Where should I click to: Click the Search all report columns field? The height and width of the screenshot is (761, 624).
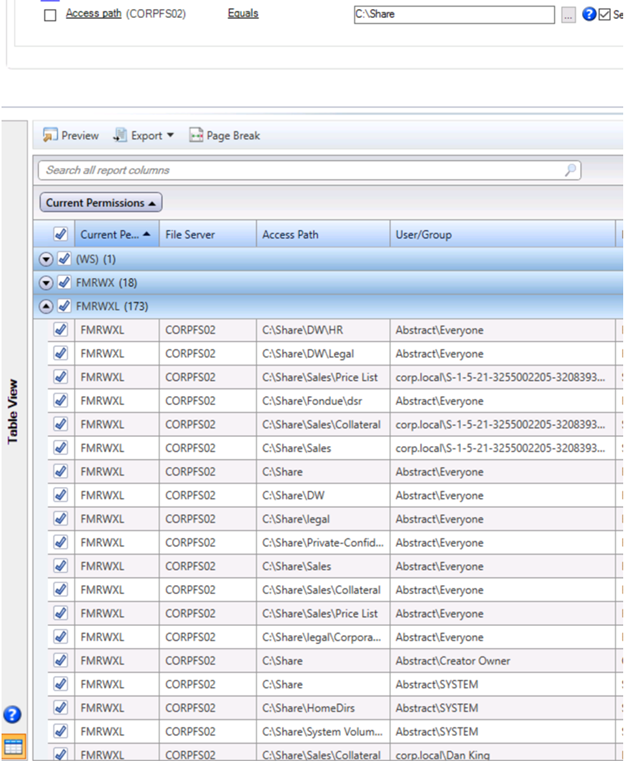[300, 170]
